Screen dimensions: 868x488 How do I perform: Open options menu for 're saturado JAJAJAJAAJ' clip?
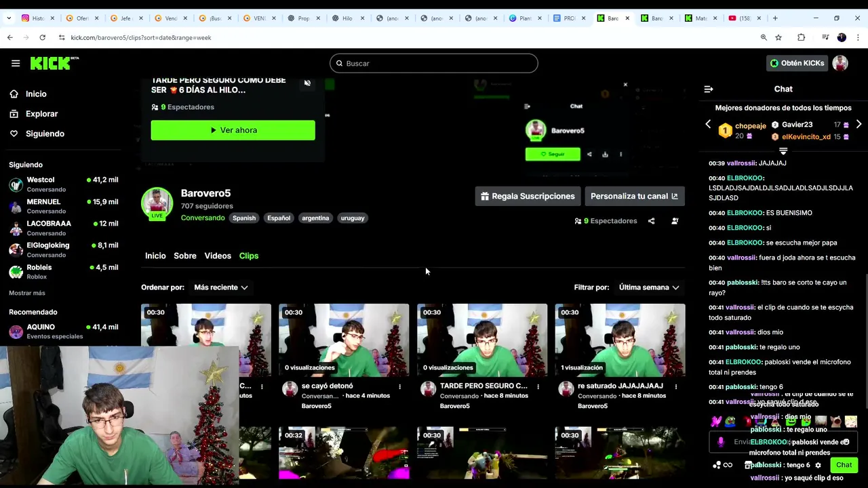pyautogui.click(x=675, y=386)
